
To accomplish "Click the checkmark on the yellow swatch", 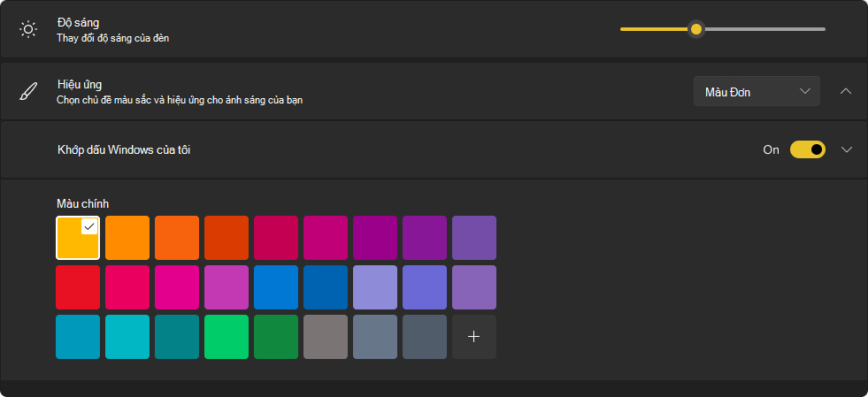I will click(x=89, y=226).
